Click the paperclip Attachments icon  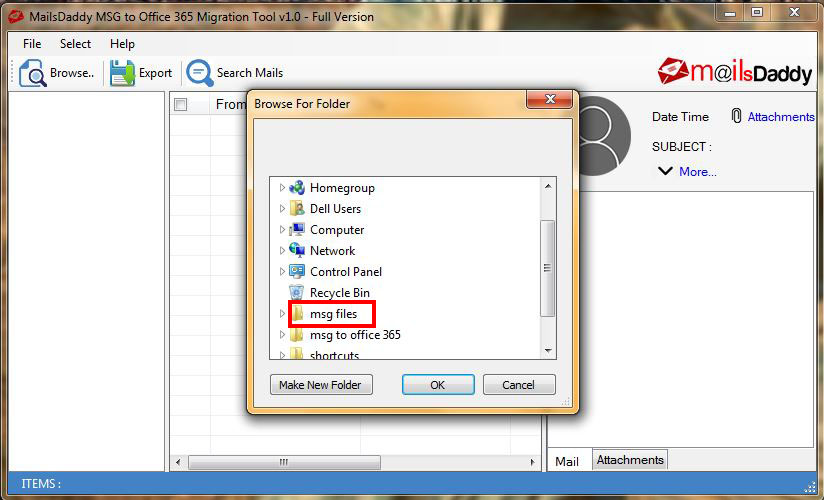coord(736,117)
